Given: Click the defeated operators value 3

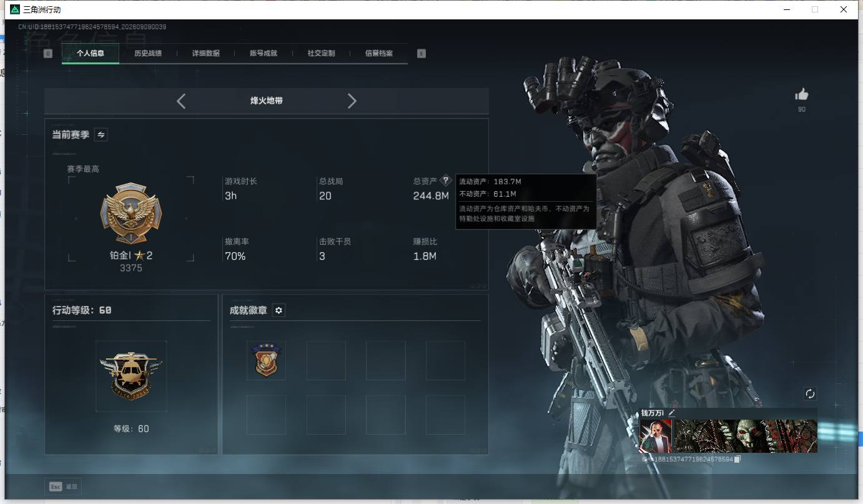Looking at the screenshot, I should tap(322, 256).
